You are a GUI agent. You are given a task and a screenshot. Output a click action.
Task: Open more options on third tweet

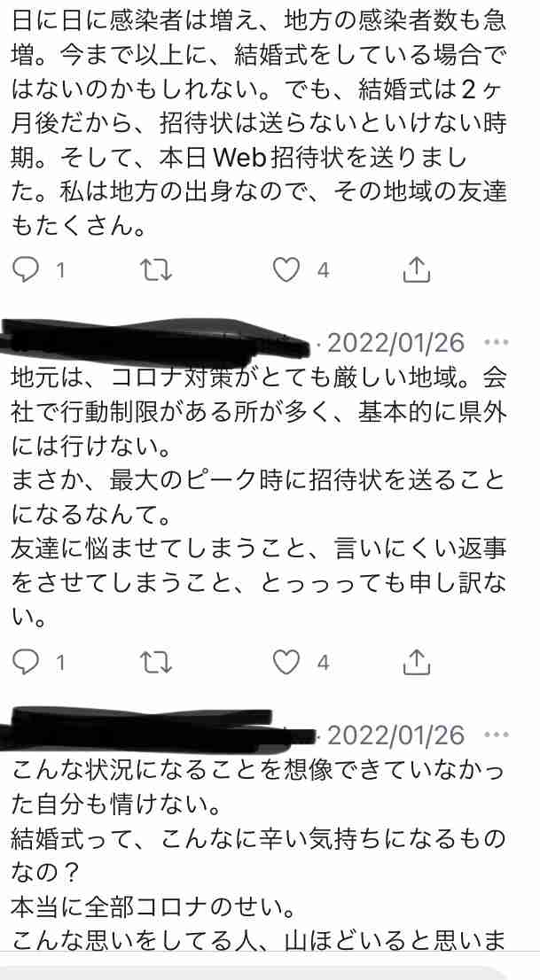497,735
